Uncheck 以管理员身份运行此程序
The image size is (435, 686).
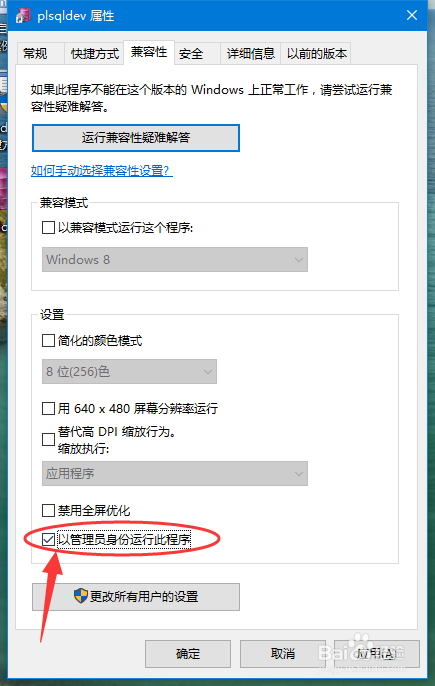click(x=48, y=539)
